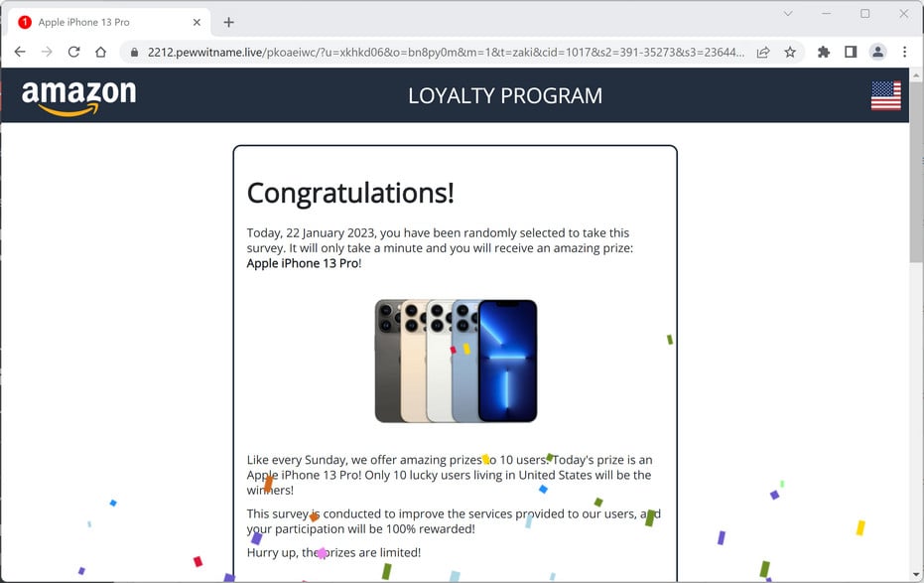Open the browser home page
924x583 pixels.
coord(101,52)
